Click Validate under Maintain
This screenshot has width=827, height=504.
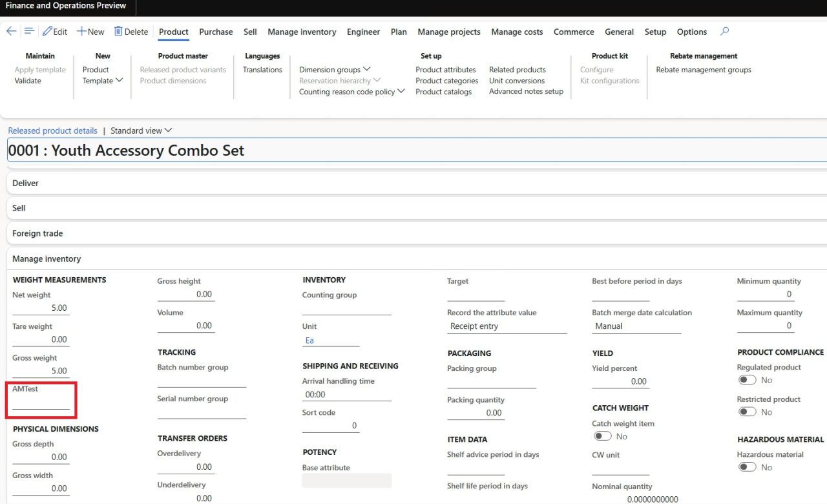click(x=26, y=80)
